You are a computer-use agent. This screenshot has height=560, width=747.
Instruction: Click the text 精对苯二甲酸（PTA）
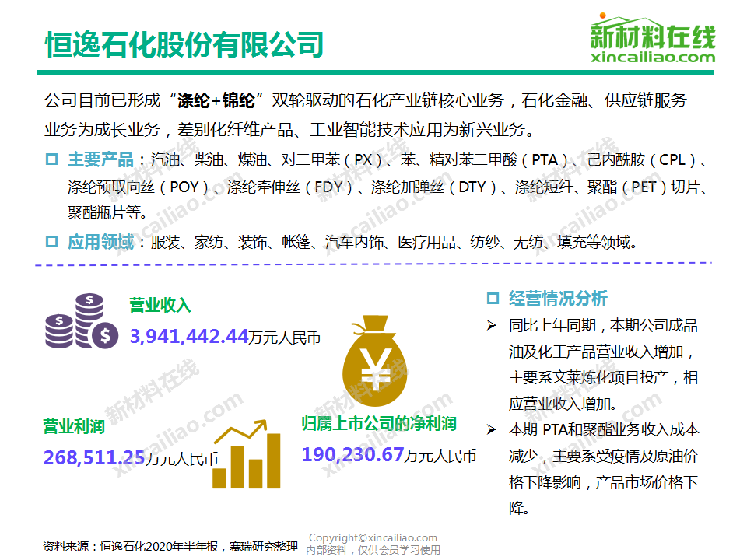coord(500,160)
